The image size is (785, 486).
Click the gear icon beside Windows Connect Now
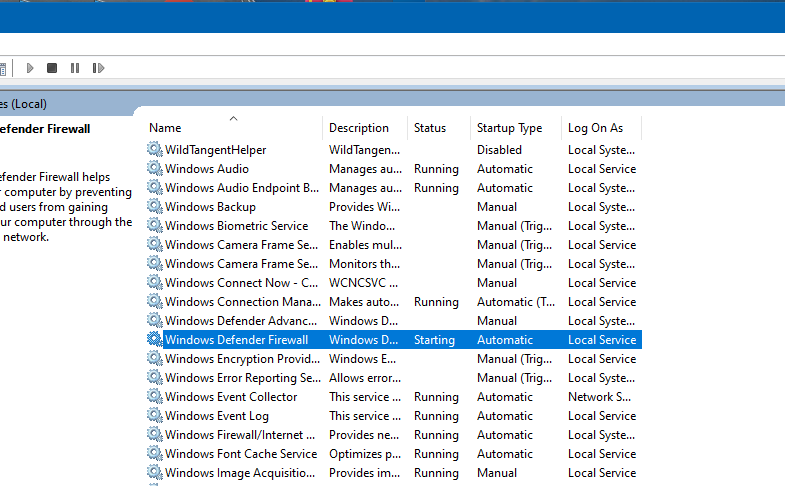coord(155,282)
